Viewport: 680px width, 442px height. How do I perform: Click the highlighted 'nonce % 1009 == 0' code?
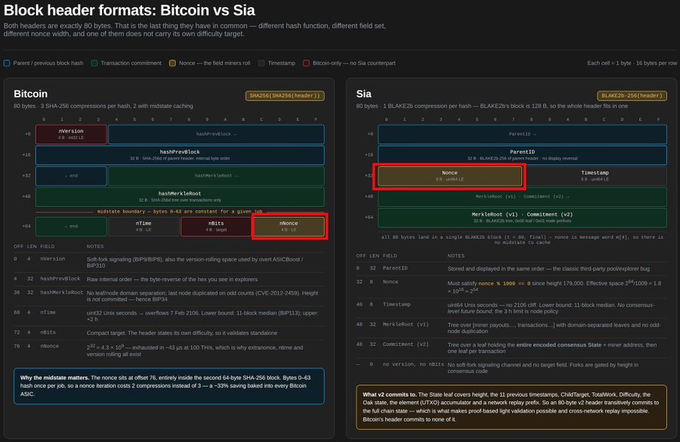pyautogui.click(x=503, y=283)
